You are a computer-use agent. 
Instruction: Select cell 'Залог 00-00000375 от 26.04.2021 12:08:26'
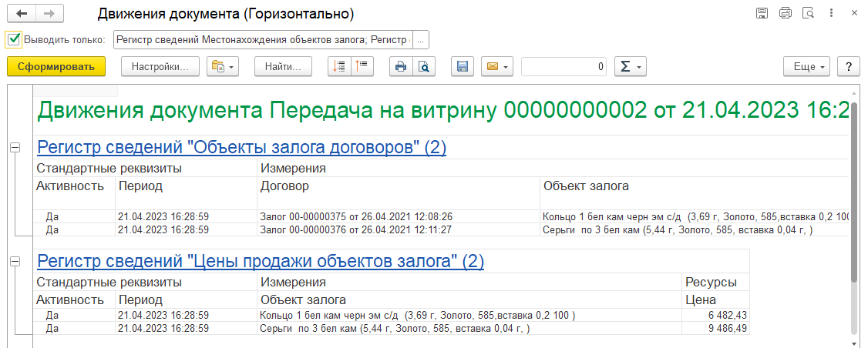(399, 216)
